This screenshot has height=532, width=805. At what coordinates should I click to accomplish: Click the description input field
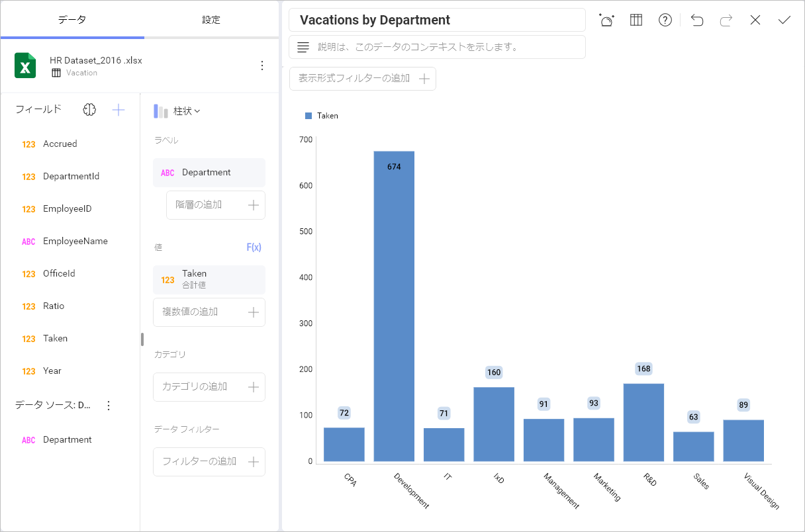[x=437, y=47]
